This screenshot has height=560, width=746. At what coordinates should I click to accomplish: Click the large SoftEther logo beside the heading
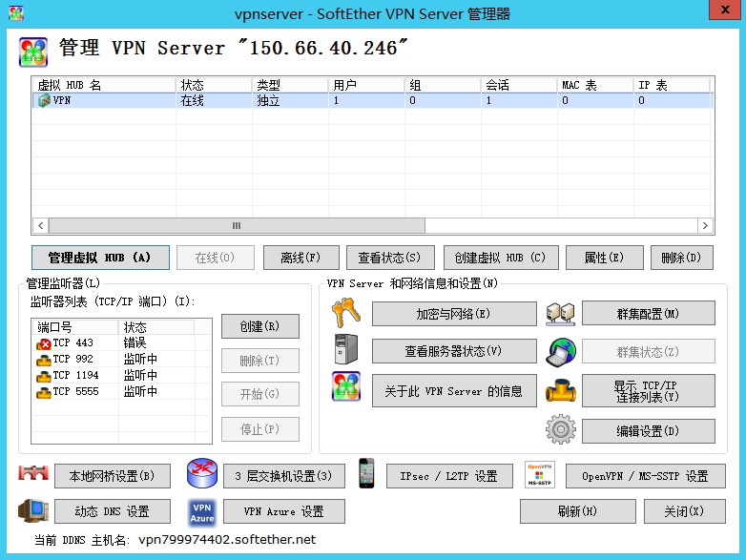pos(33,52)
